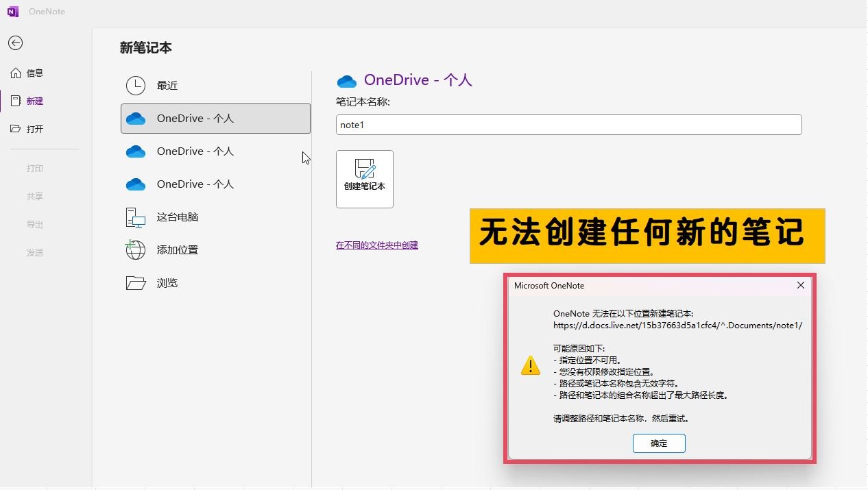Click the OneDrive cloud icon beside the right pane heading

[x=347, y=82]
